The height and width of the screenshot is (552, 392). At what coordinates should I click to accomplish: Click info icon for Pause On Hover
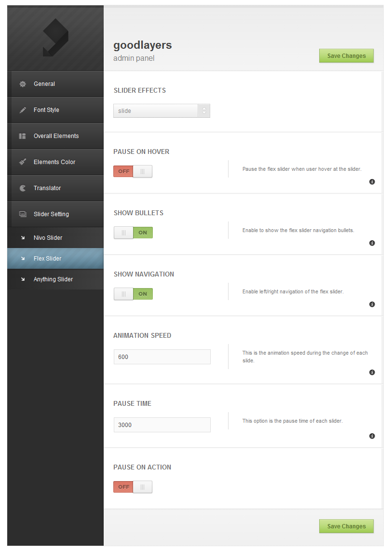[372, 182]
